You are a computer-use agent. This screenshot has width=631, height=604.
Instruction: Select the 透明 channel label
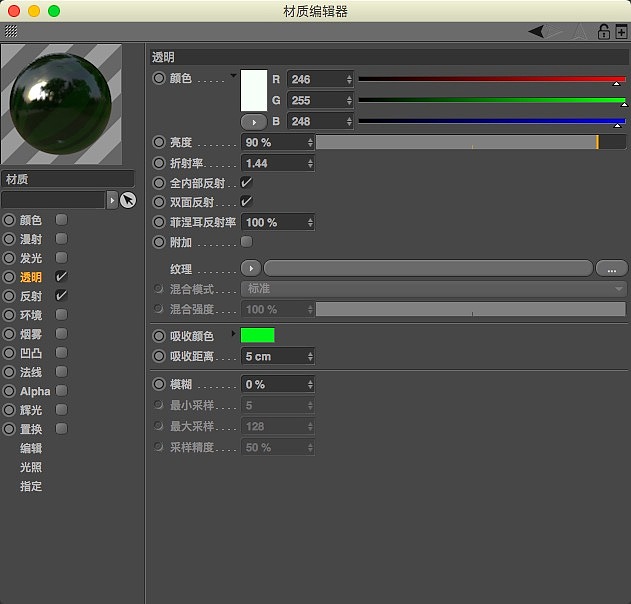click(x=31, y=277)
